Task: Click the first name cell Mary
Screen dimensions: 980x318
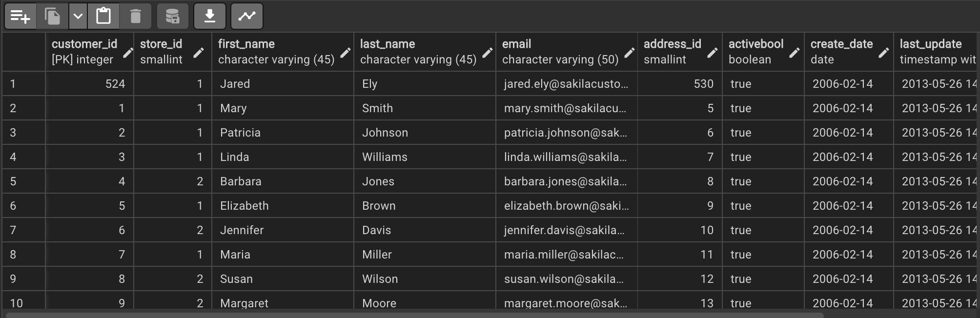Action: [x=283, y=108]
